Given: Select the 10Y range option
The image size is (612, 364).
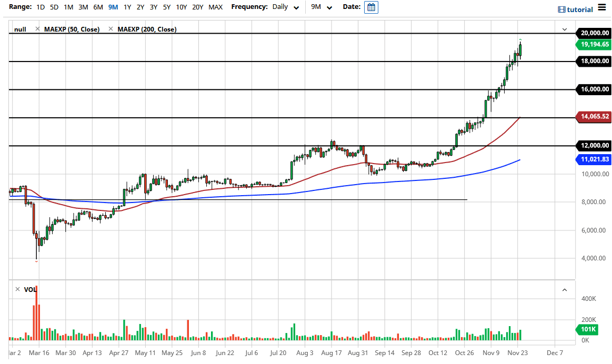Looking at the screenshot, I should pos(182,7).
